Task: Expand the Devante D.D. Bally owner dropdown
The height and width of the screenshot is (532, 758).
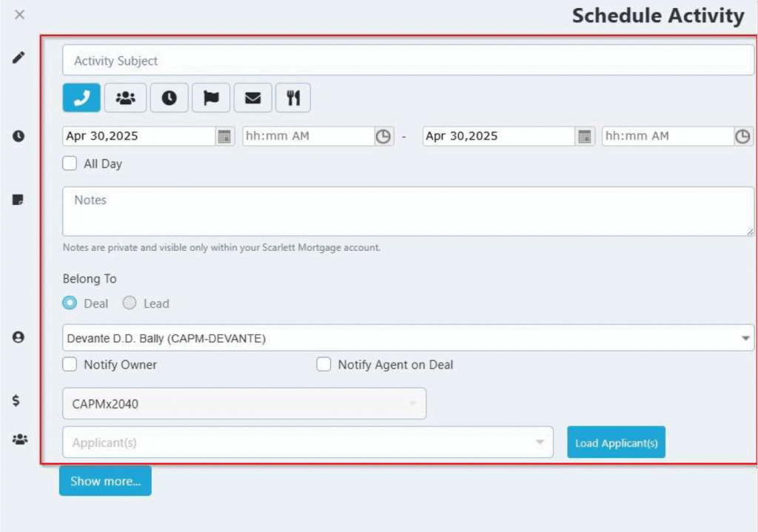Action: click(408, 337)
